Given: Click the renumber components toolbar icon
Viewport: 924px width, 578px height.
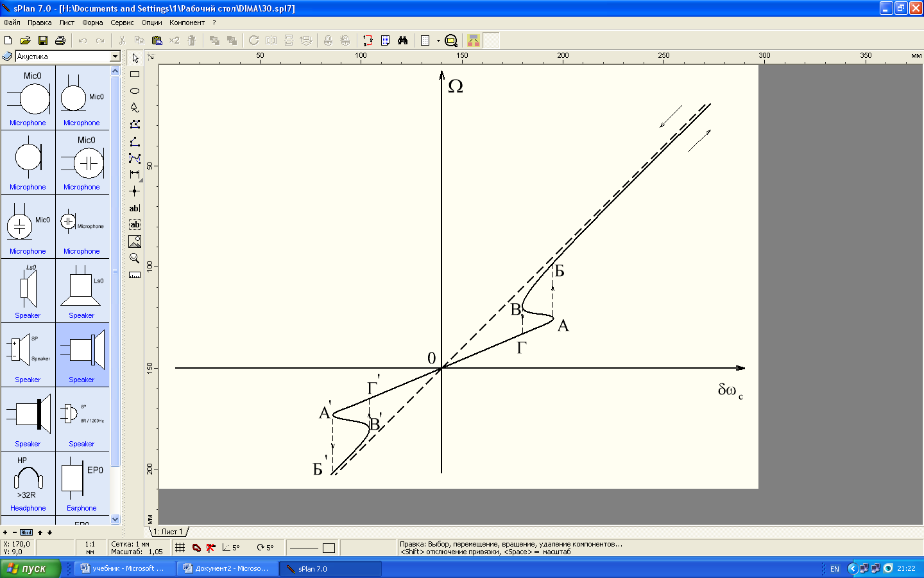Looking at the screenshot, I should (368, 40).
